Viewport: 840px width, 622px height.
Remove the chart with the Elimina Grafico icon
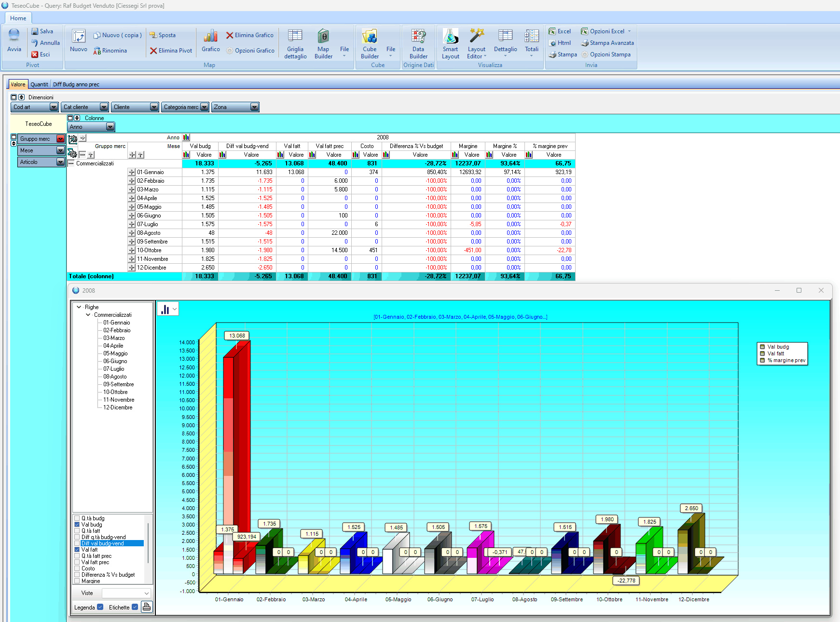[x=230, y=35]
